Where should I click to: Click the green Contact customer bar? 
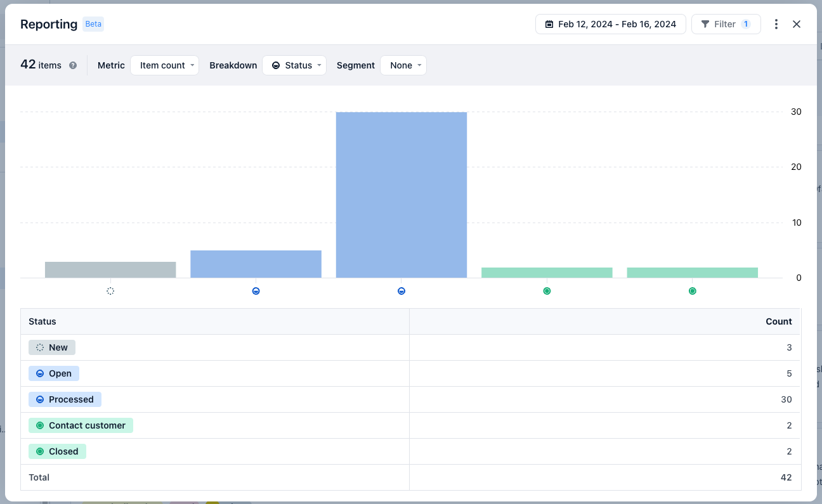(x=547, y=273)
